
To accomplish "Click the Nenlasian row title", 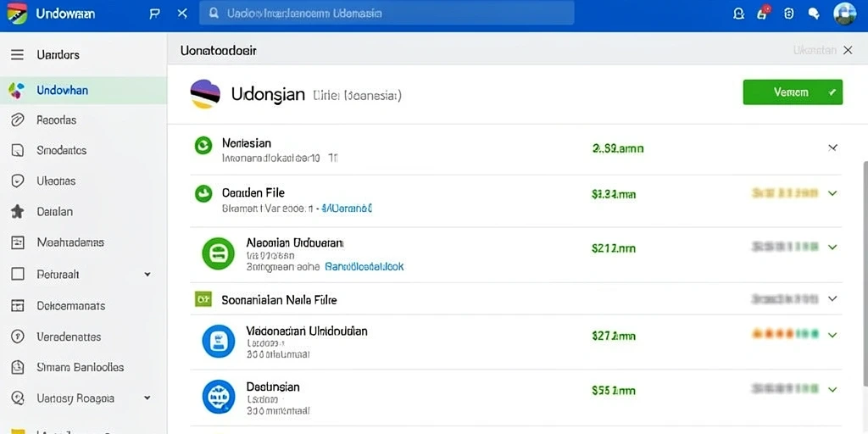I will tap(247, 142).
